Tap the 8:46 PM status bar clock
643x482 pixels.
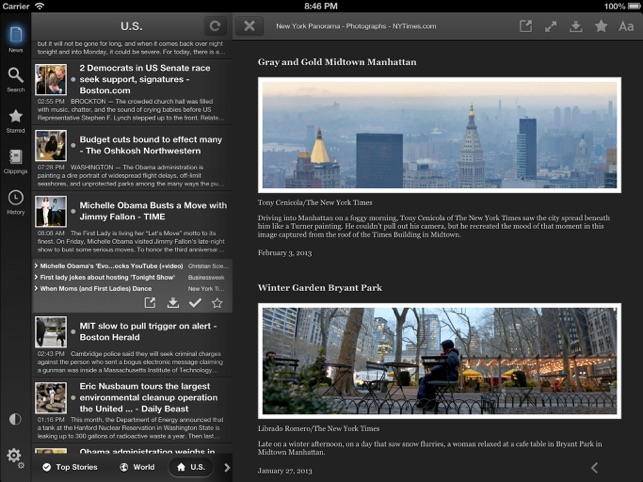pyautogui.click(x=321, y=6)
